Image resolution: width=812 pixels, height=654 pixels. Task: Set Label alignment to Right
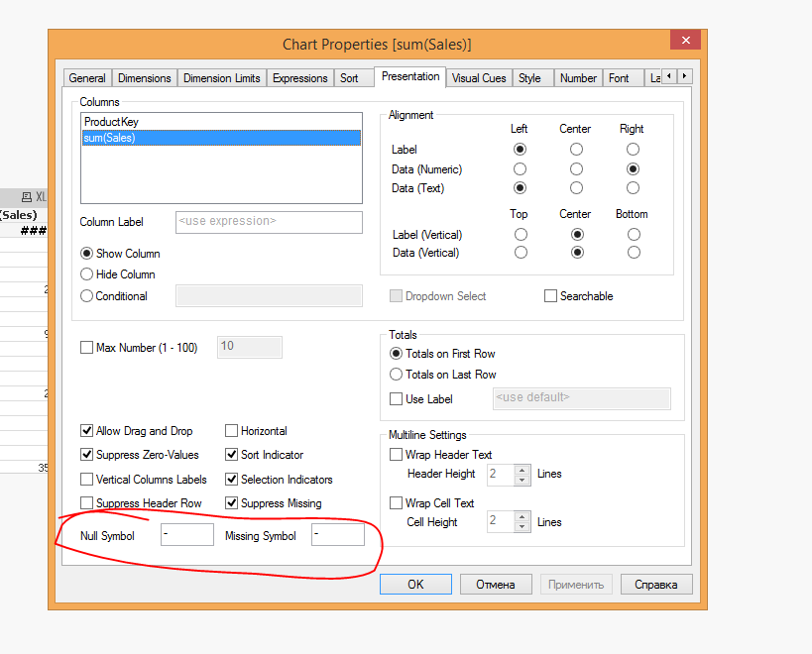(633, 150)
